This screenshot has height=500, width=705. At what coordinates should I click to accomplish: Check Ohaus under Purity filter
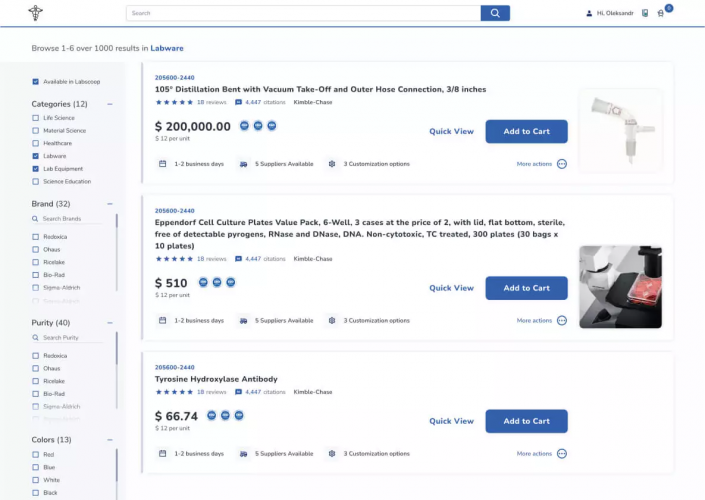coord(36,368)
